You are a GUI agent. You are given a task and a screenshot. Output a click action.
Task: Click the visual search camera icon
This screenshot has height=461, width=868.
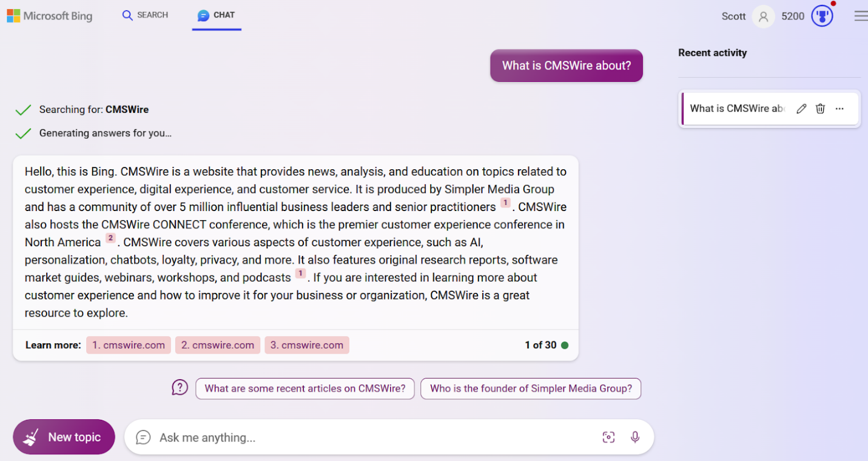click(x=608, y=437)
